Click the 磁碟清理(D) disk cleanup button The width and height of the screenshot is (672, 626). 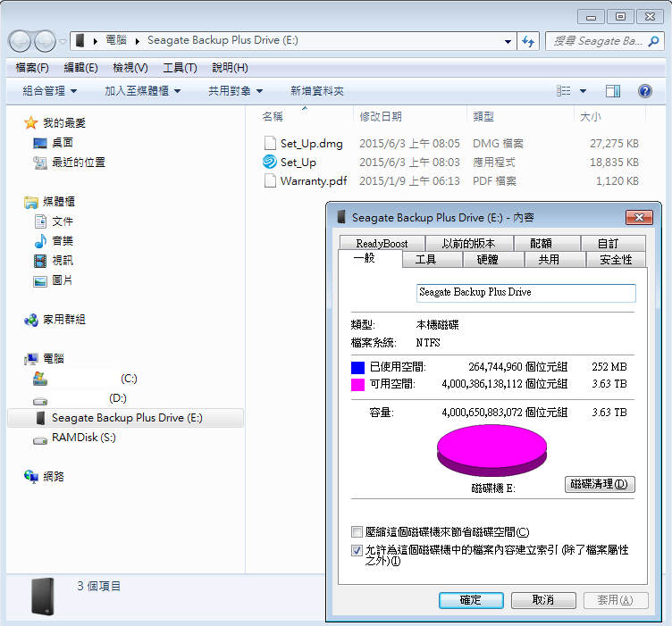point(600,484)
